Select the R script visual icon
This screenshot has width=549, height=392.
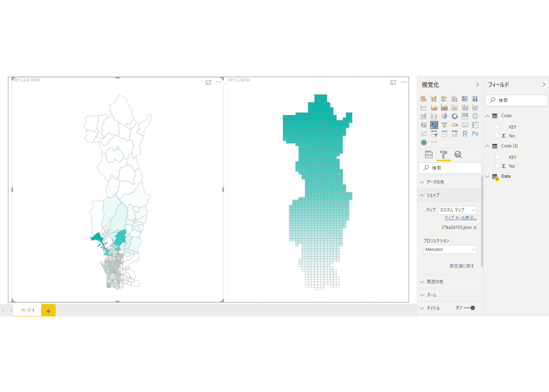465,134
